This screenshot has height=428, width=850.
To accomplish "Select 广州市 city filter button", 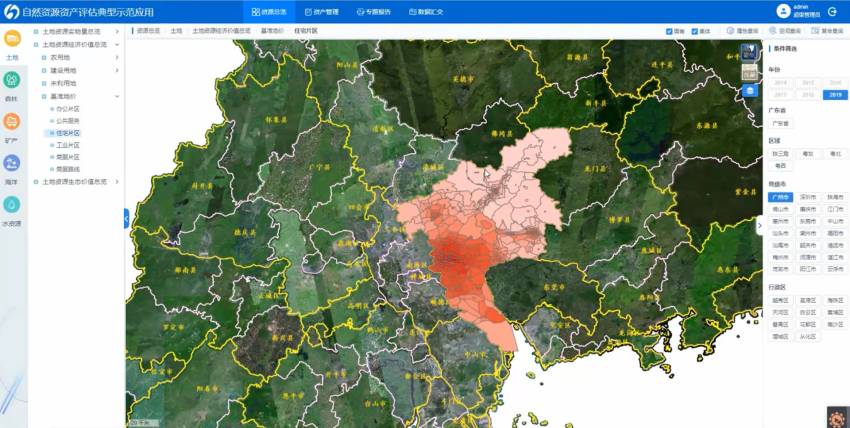I will [779, 197].
